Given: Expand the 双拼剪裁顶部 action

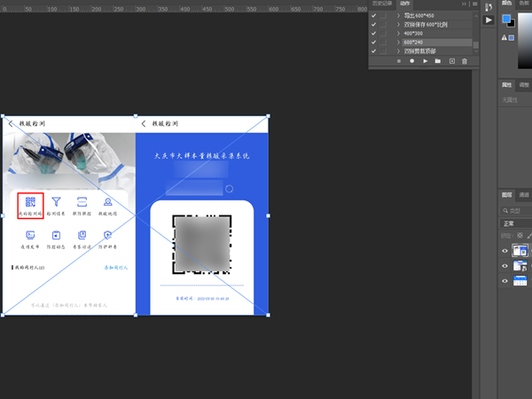Looking at the screenshot, I should [x=399, y=51].
